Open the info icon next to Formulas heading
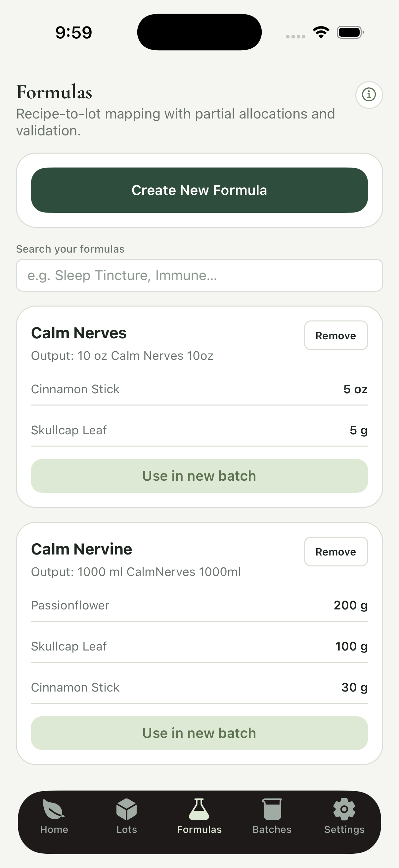 369,95
